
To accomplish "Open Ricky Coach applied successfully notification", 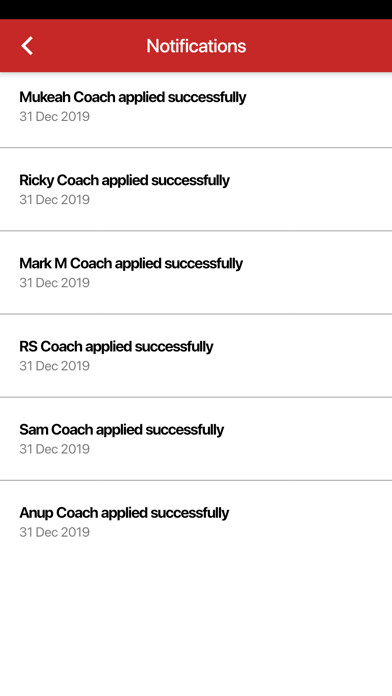I will pos(196,189).
